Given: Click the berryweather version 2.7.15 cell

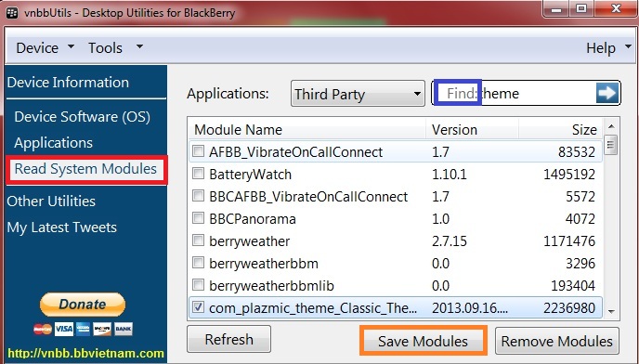Looking at the screenshot, I should tap(450, 240).
